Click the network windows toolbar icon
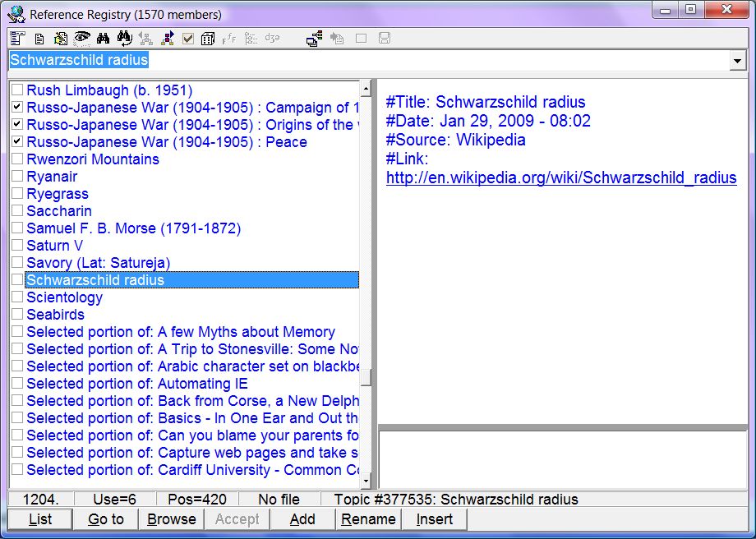This screenshot has height=539, width=756. pyautogui.click(x=314, y=39)
